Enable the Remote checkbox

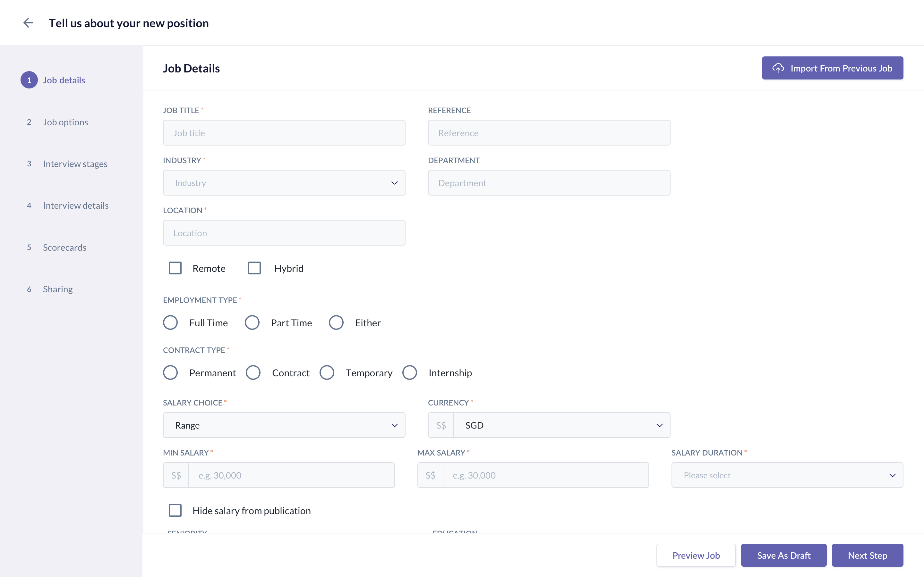tap(175, 268)
